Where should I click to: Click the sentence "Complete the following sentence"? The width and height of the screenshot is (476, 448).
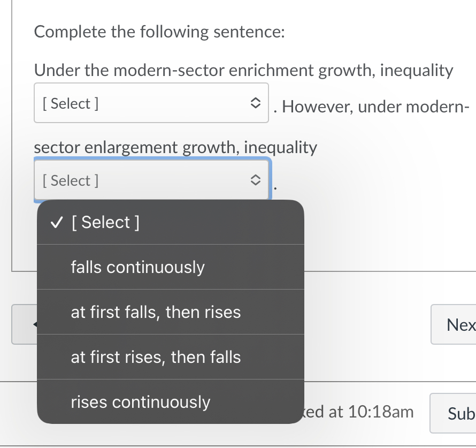pyautogui.click(x=159, y=32)
